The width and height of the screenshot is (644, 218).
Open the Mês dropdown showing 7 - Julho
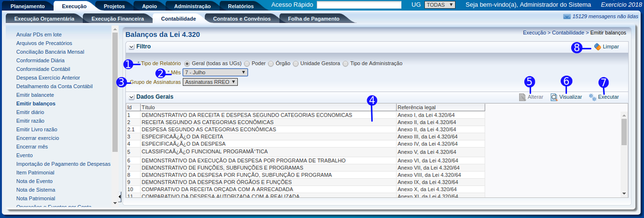(x=215, y=72)
